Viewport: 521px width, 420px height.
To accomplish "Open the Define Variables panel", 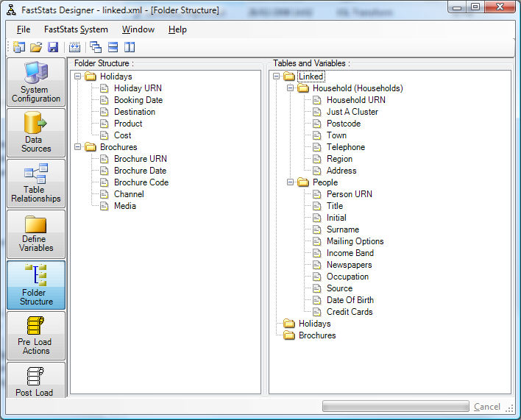I will coord(36,234).
